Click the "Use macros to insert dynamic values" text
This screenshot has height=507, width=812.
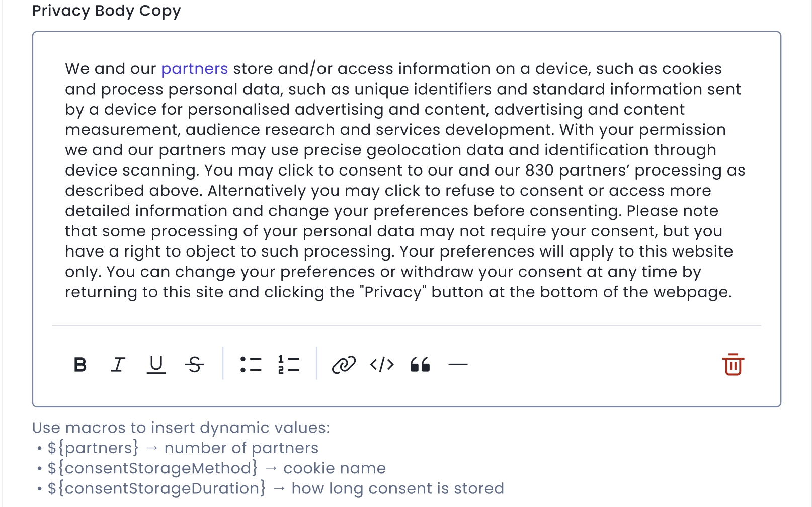coord(181,428)
